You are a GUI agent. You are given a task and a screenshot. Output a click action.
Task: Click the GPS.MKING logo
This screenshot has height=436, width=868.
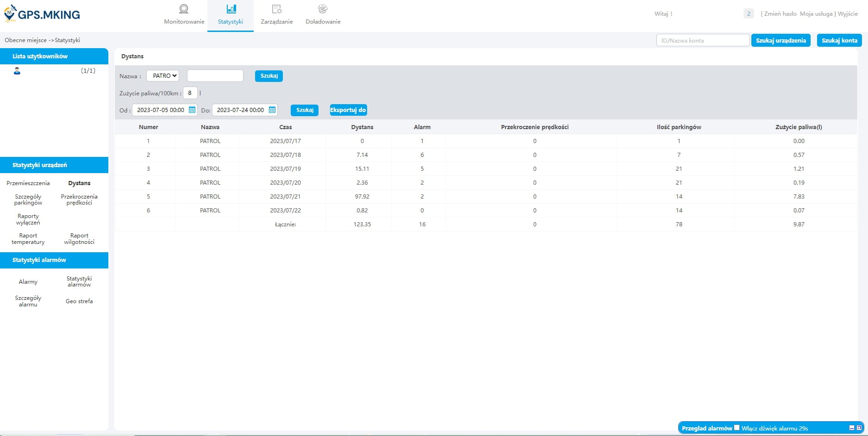coord(42,14)
